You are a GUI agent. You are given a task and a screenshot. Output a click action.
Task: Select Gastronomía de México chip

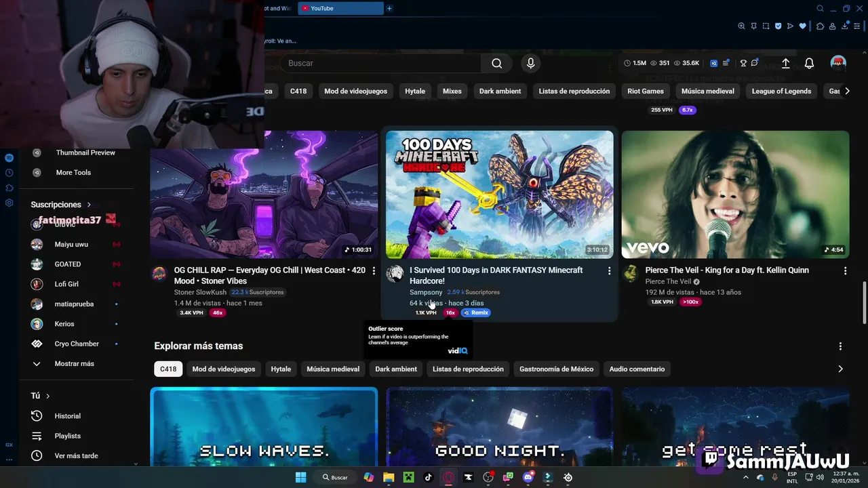pos(556,369)
